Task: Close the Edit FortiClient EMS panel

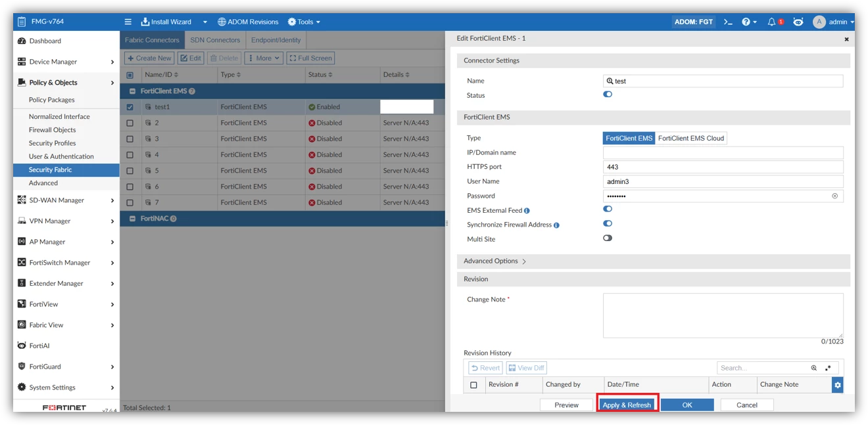Action: (846, 39)
